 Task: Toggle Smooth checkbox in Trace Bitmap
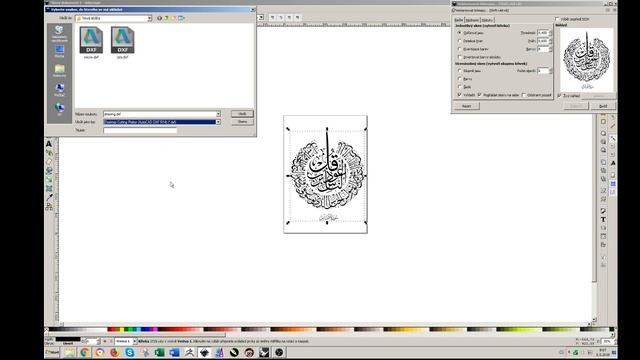[460, 95]
